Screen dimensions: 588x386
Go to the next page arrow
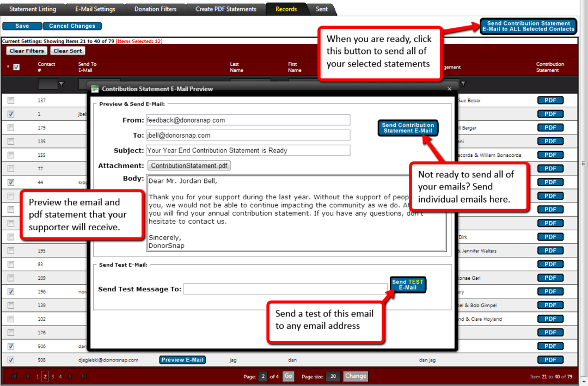pyautogui.click(x=70, y=376)
